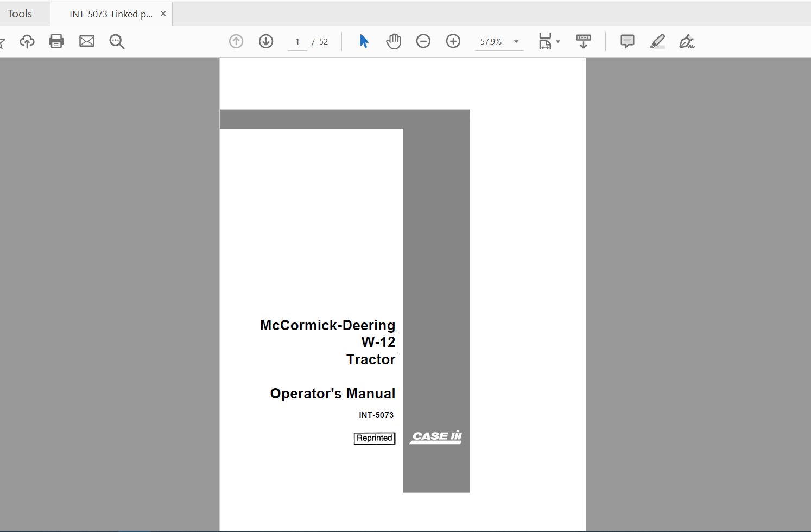Open the Find text magnifier tool

pos(117,41)
